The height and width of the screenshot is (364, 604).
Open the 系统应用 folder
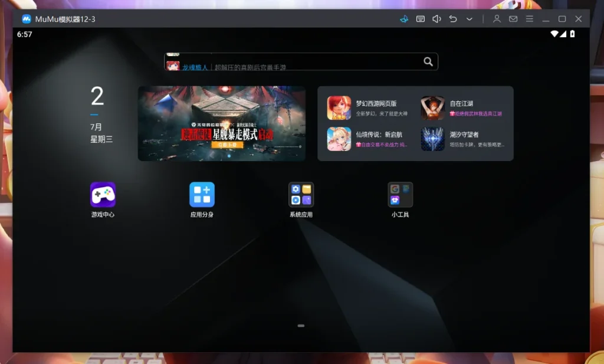click(301, 195)
